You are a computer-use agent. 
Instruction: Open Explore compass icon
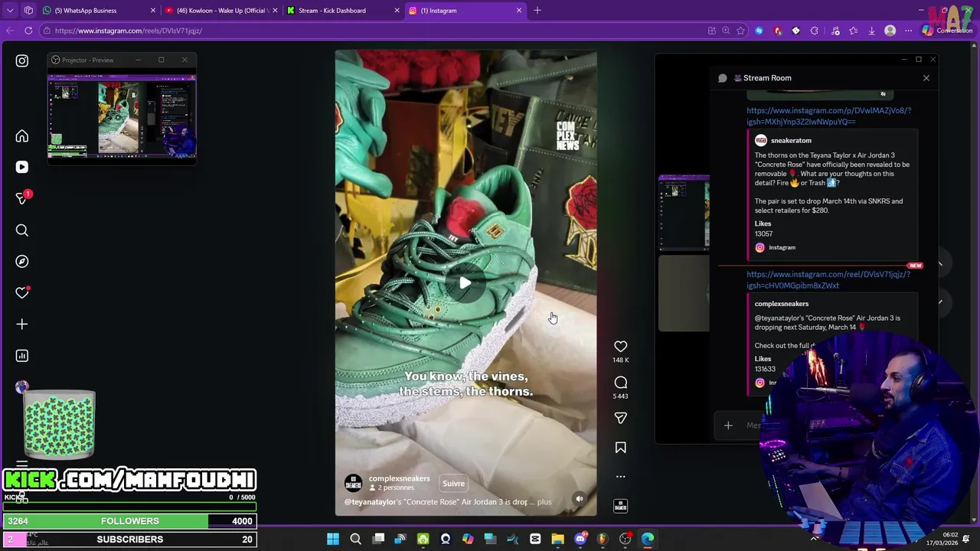(x=22, y=262)
